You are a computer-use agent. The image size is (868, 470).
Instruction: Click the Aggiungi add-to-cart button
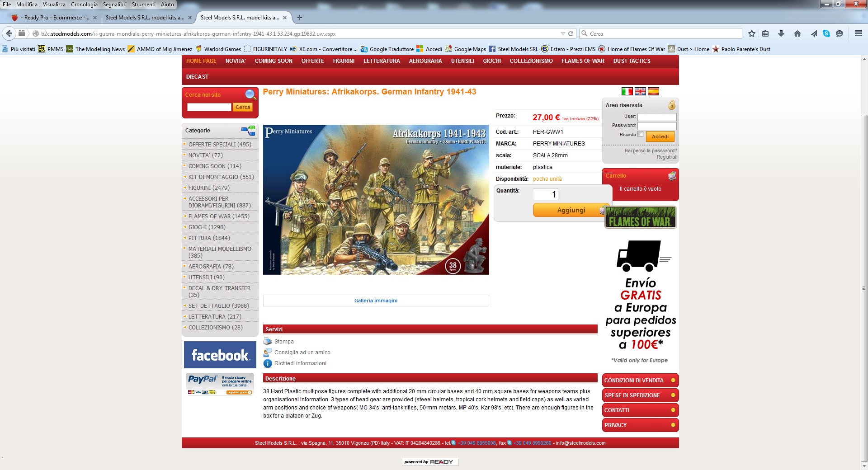[571, 210]
